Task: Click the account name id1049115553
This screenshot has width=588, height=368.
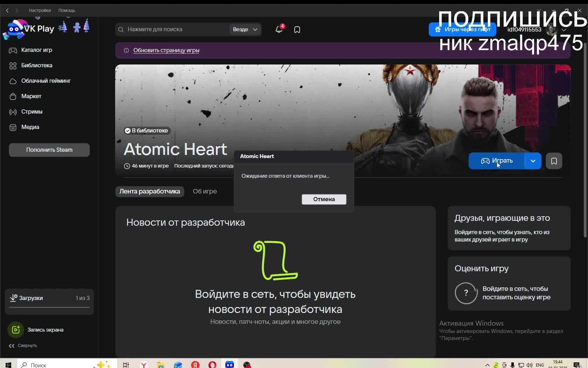Action: tap(524, 30)
